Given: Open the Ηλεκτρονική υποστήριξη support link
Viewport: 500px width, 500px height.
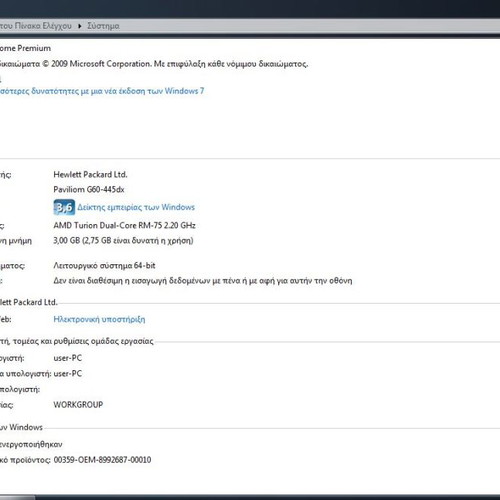Looking at the screenshot, I should tap(99, 319).
